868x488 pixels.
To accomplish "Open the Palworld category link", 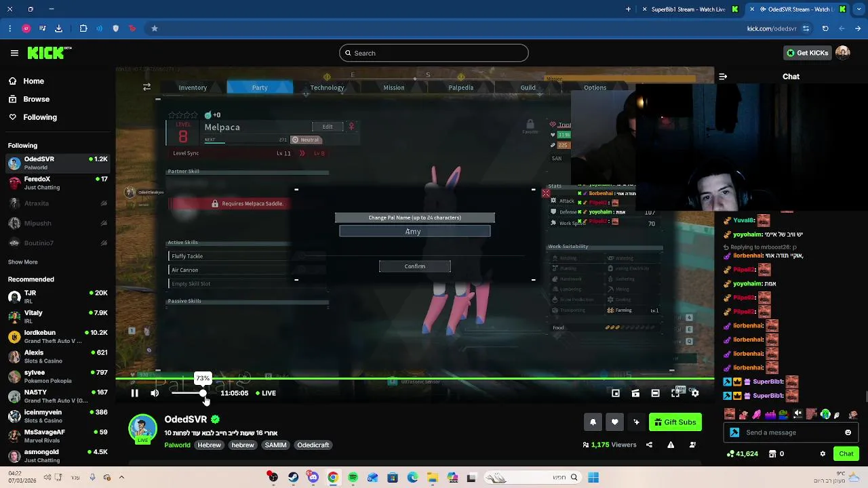I will (x=177, y=445).
